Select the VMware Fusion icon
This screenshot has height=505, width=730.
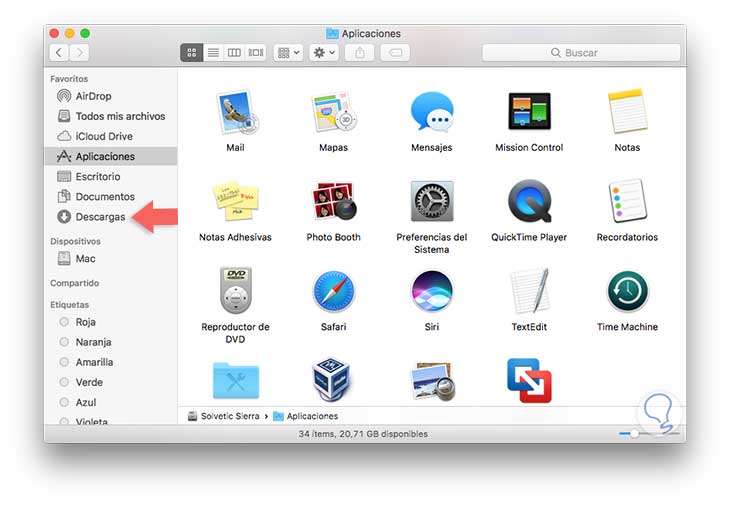click(529, 381)
